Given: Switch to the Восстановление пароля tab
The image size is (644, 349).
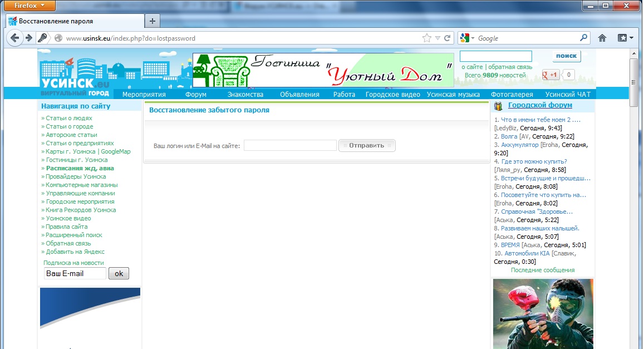Looking at the screenshot, I should tap(56, 21).
